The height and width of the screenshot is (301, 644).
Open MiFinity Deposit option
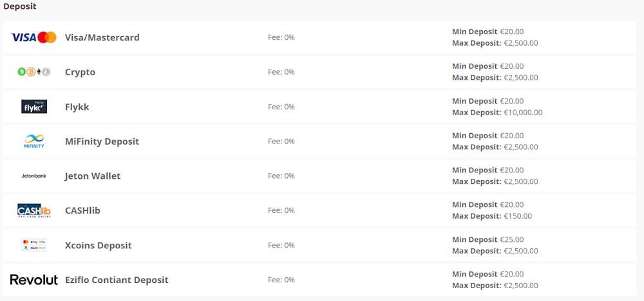pos(102,141)
